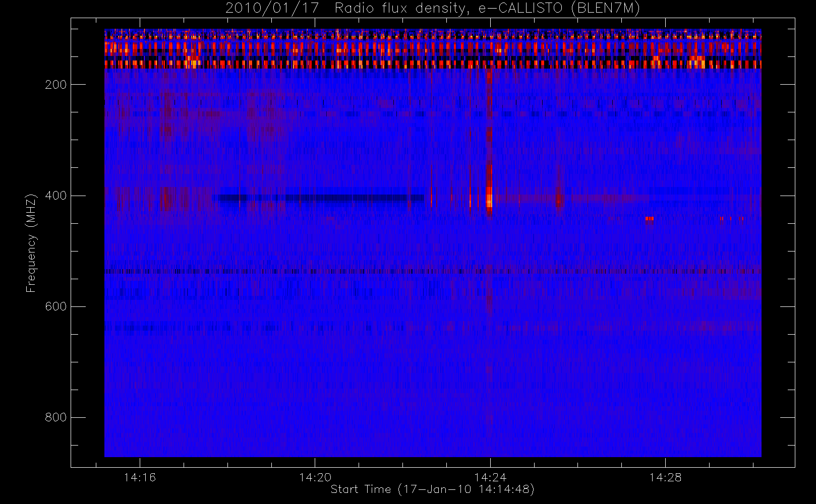This screenshot has height=504, width=816.
Task: Click the dark blue horizontal band near 400 MHz
Action: point(321,198)
